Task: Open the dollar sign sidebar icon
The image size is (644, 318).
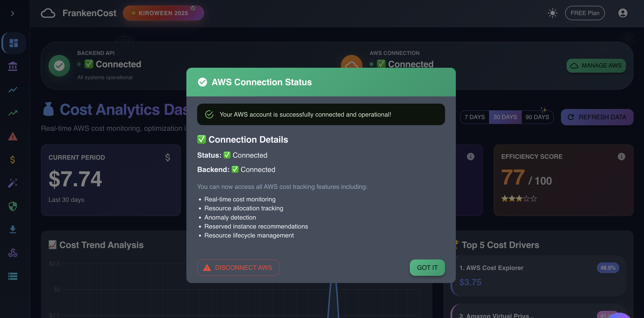Action: (13, 159)
